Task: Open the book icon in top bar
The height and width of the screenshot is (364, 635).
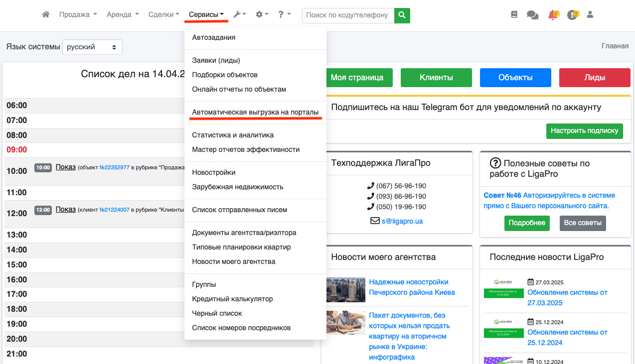Action: 514,15
